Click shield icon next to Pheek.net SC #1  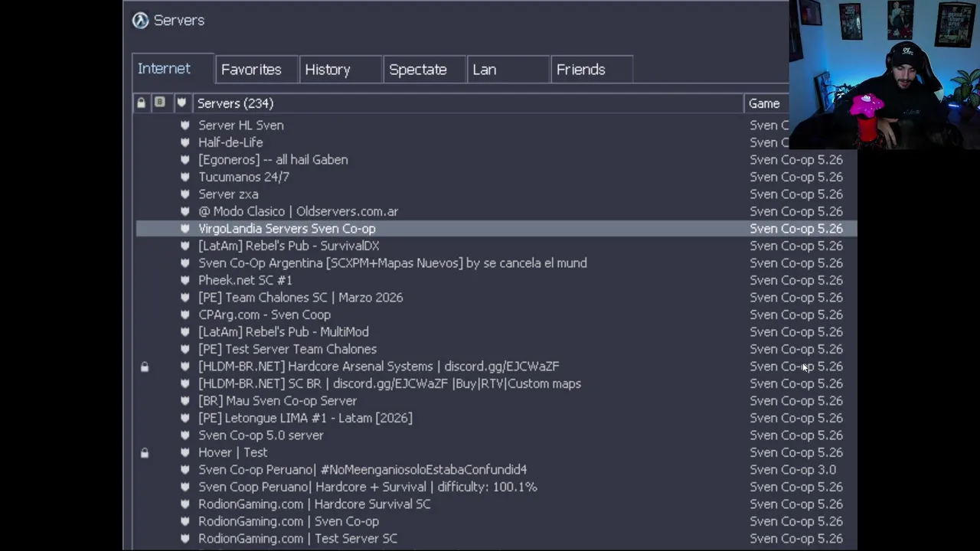(185, 280)
